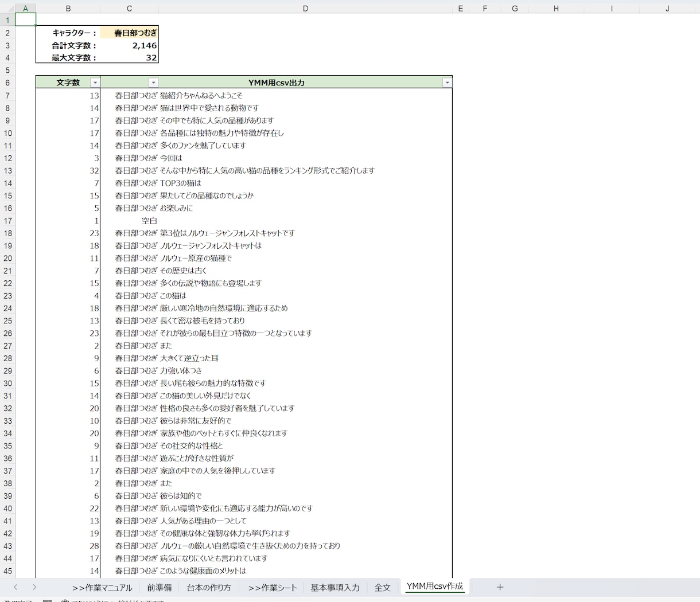Select the キャラクター： label cell
The image size is (700, 602).
(x=68, y=33)
